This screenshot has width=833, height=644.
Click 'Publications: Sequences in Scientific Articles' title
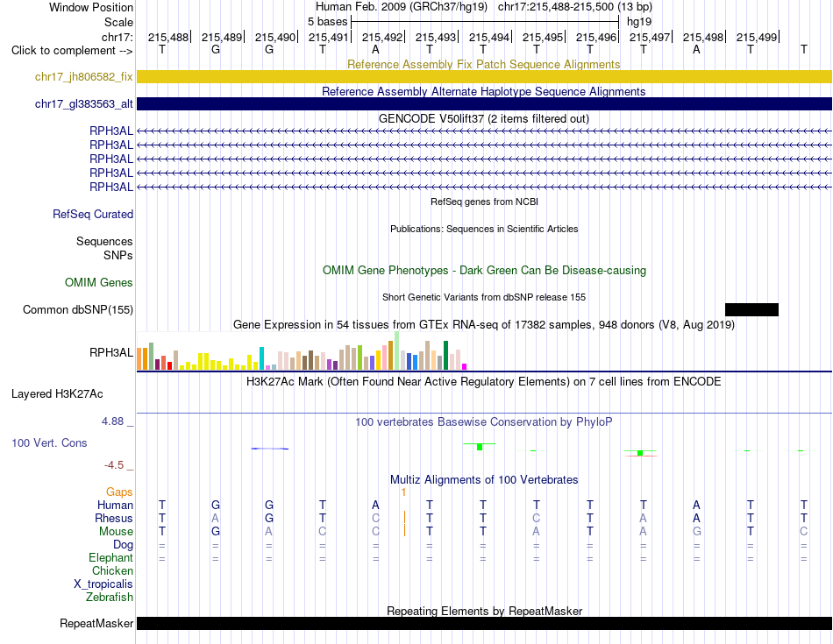click(x=484, y=229)
